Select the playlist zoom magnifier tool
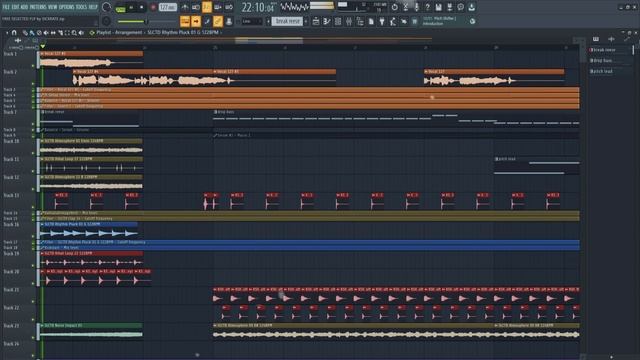The height and width of the screenshot is (360, 640). [x=74, y=33]
